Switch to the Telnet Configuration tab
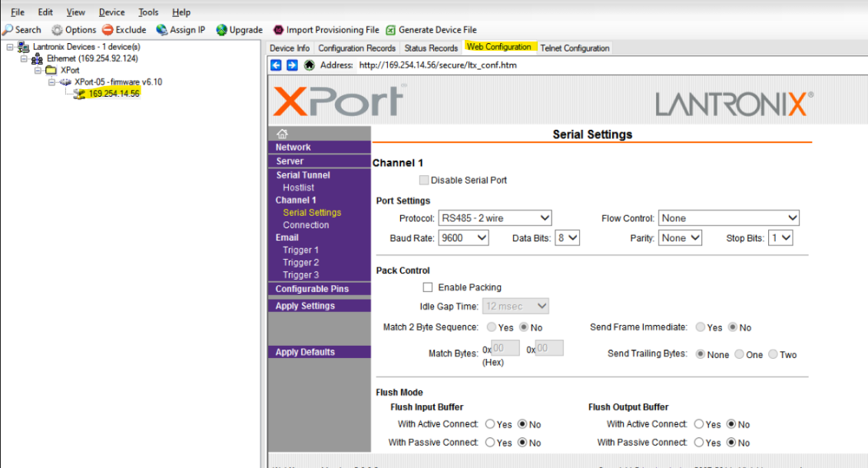The height and width of the screenshot is (468, 868). (x=575, y=47)
